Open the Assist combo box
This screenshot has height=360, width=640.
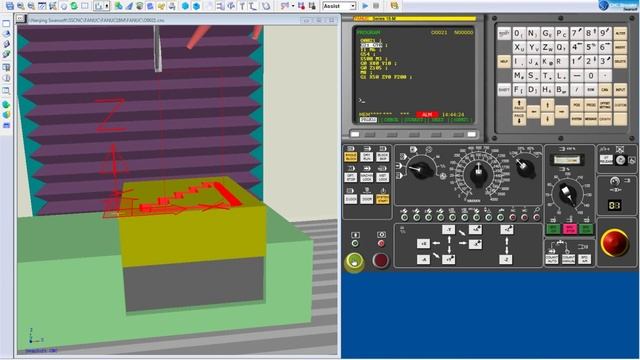(339, 6)
